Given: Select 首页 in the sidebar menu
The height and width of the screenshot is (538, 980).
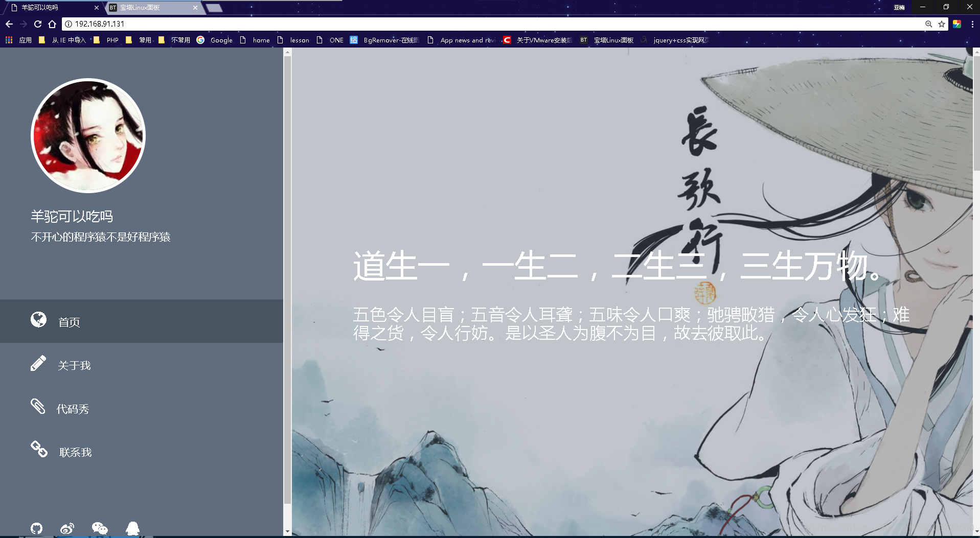Looking at the screenshot, I should click(x=142, y=321).
